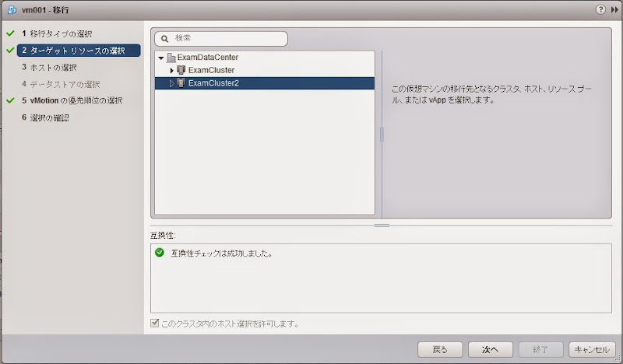Click the double-arrow minimize wizard icon
This screenshot has width=623, height=364.
(614, 10)
